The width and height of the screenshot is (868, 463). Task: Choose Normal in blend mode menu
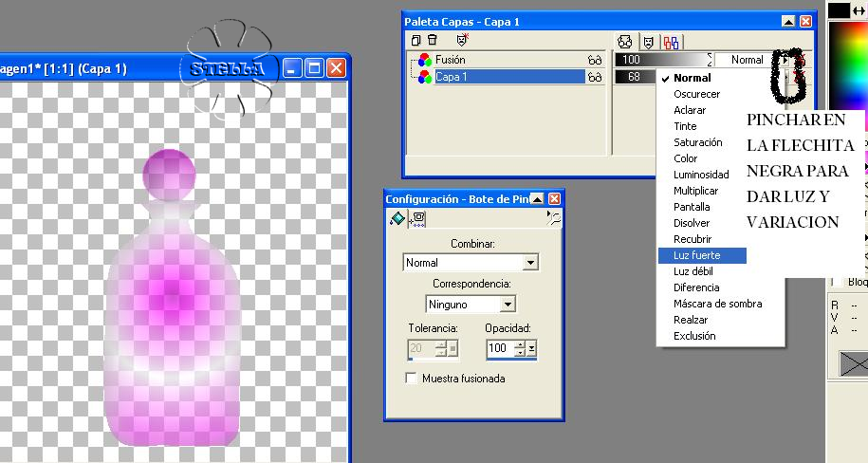(693, 78)
